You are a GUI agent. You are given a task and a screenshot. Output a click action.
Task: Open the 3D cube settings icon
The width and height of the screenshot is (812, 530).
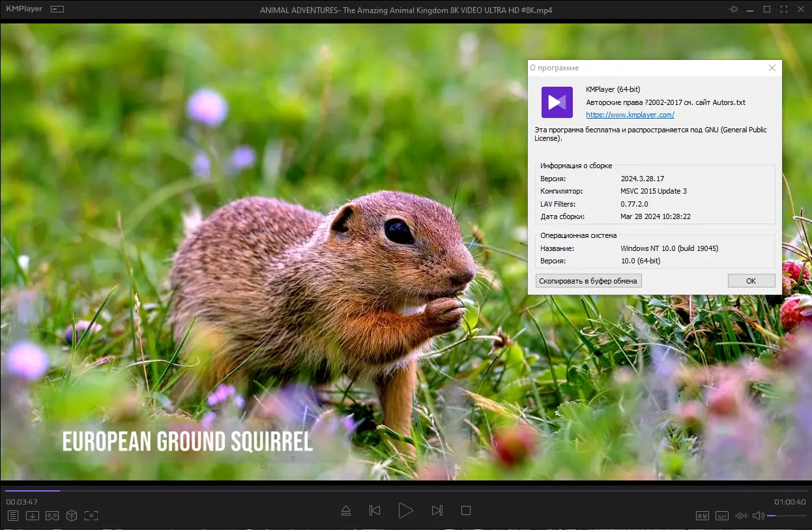(x=72, y=516)
